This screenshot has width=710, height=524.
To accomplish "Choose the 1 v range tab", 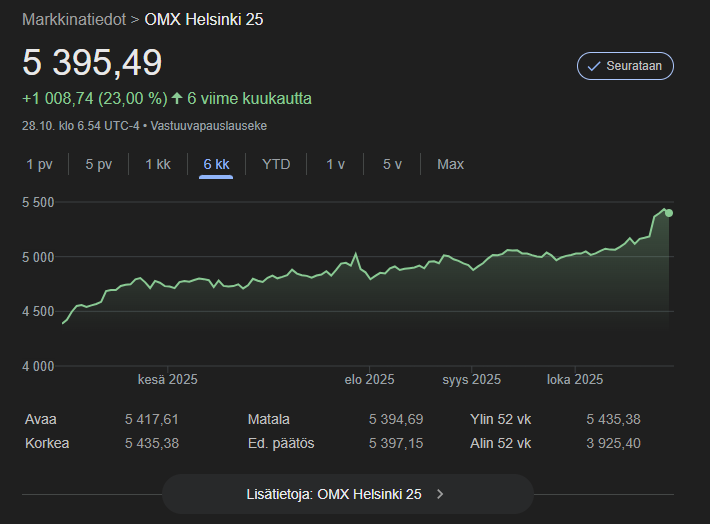I will coord(336,164).
